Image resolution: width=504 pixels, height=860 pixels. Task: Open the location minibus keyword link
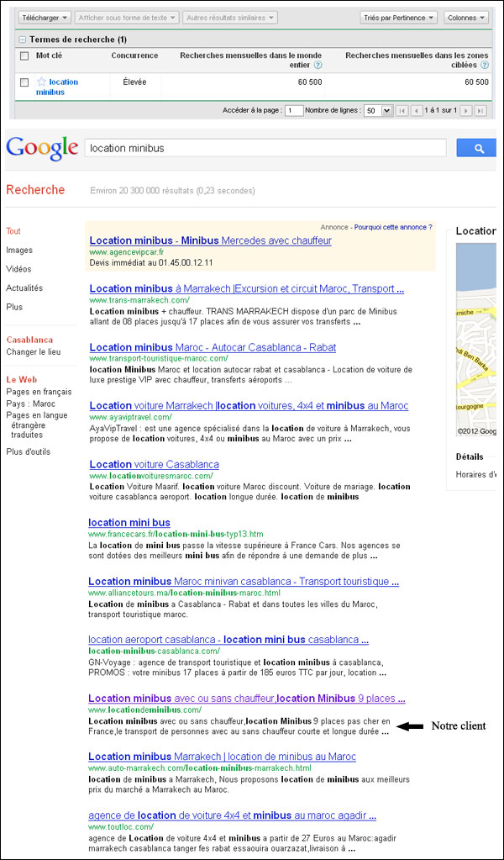point(57,87)
